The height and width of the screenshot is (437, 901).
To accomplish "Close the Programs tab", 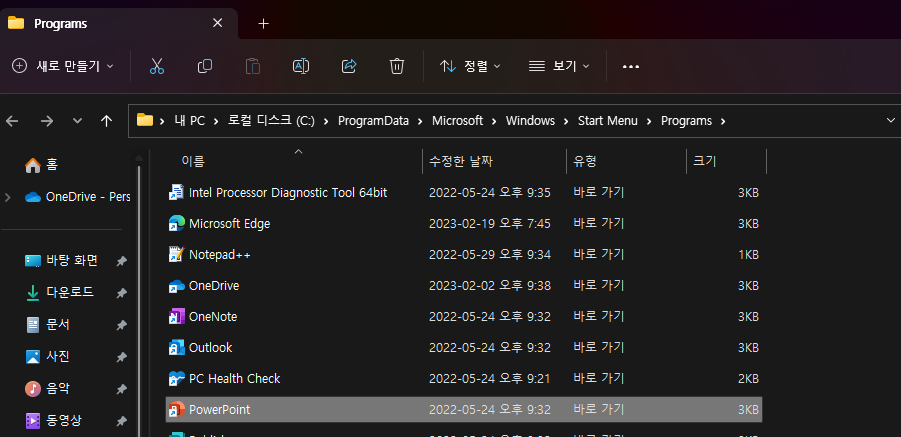I will [x=217, y=24].
